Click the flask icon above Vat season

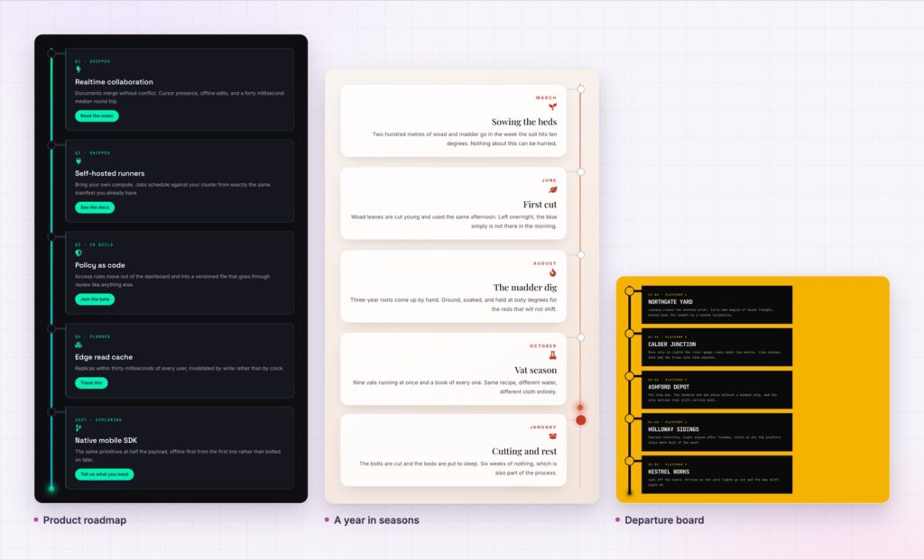tap(553, 355)
